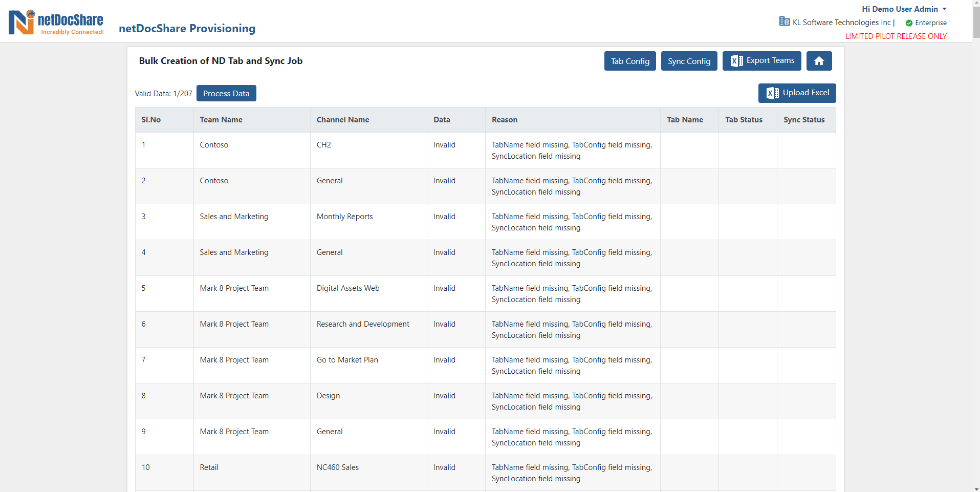
Task: Upload Excel file
Action: pos(797,93)
